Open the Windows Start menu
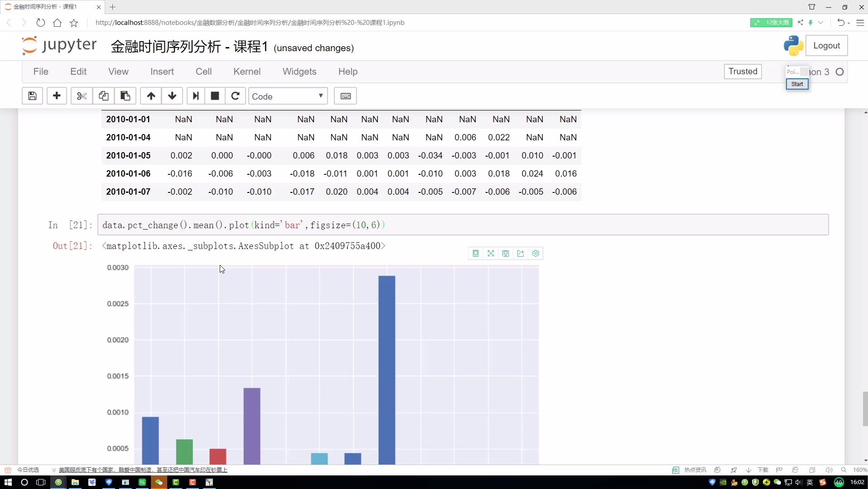868x489 pixels. point(8,482)
